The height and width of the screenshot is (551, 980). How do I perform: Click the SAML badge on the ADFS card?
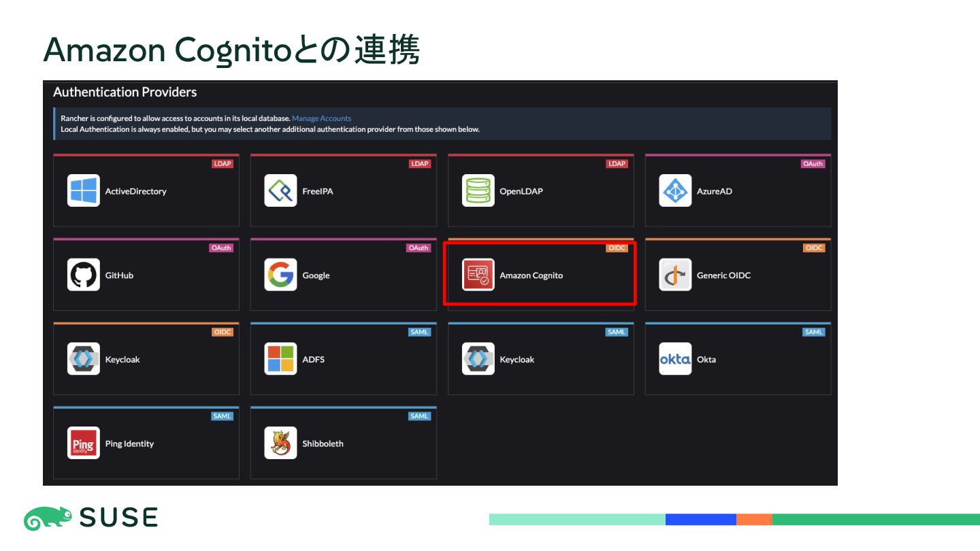[x=419, y=332]
